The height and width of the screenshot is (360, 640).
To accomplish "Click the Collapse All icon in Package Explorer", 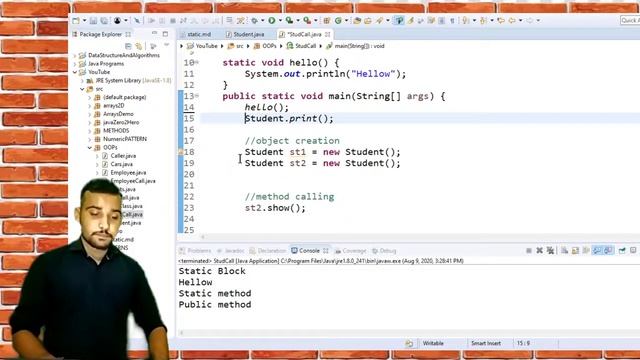I will tap(128, 46).
